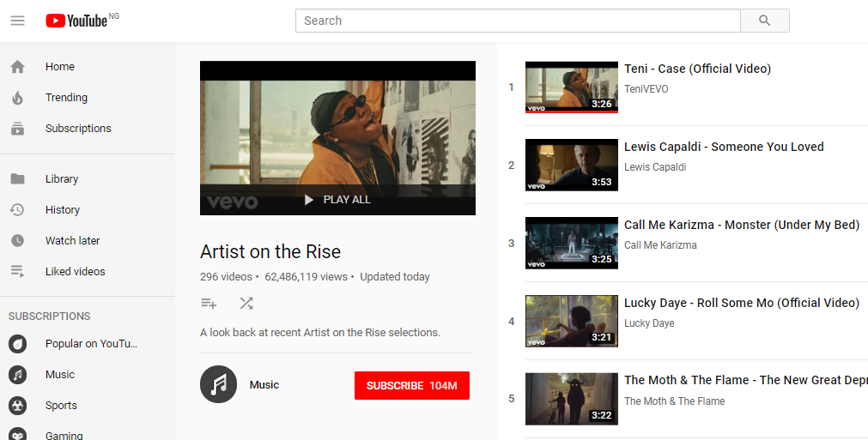Click title Teni - Case (Official Video)
Viewport: 868px width, 440px height.
697,69
